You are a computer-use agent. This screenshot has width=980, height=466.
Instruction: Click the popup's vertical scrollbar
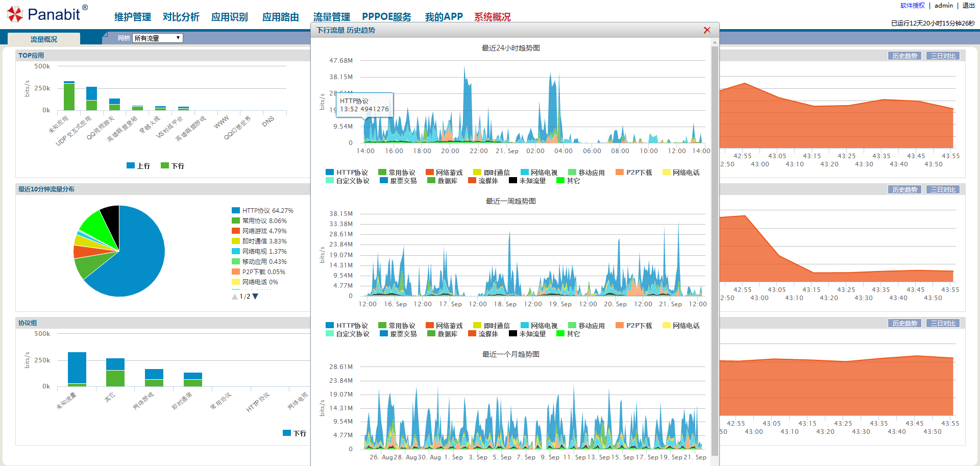(x=715, y=250)
